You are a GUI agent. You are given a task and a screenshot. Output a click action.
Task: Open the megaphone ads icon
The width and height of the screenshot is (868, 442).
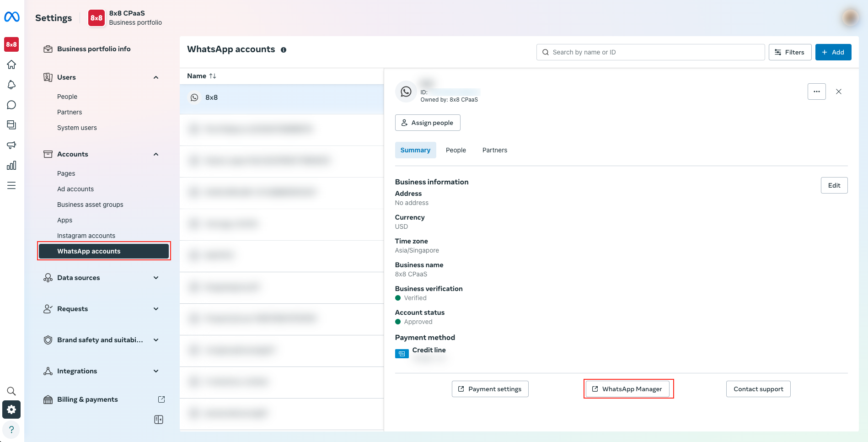11,145
